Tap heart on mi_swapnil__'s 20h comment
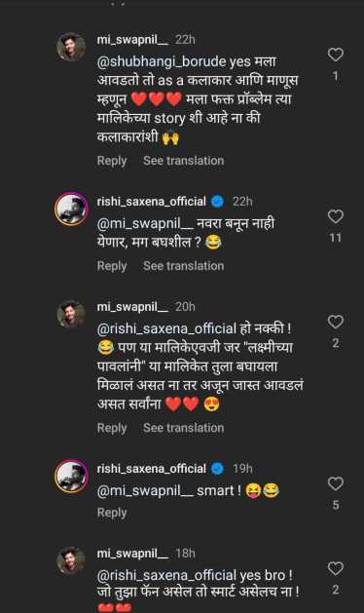The height and width of the screenshot is (613, 364). (335, 322)
